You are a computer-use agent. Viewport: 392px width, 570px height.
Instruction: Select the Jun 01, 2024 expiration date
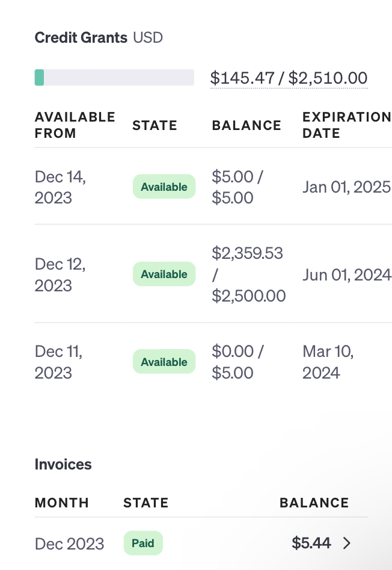tap(347, 275)
